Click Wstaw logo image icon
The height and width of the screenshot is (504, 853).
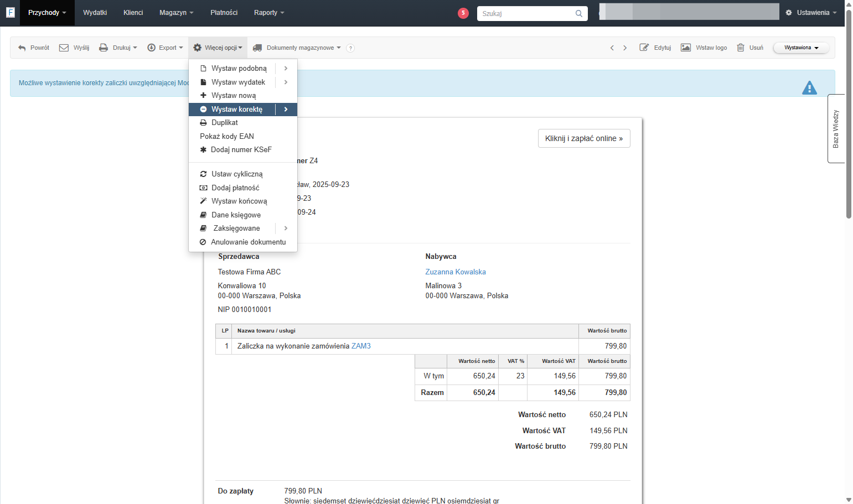click(x=685, y=48)
